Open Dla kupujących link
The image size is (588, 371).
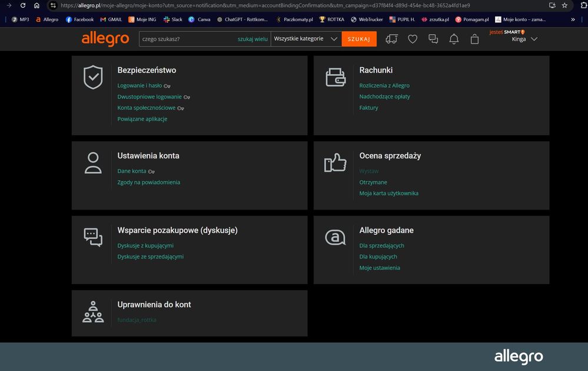378,257
